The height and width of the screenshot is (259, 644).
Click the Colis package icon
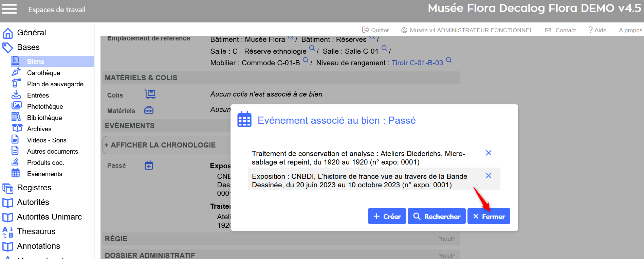pos(150,94)
